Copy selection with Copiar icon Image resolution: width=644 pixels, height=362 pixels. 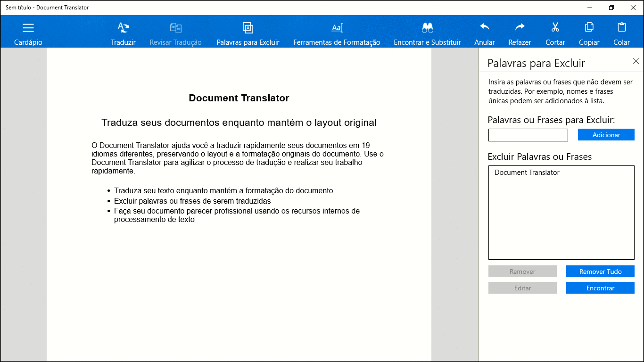589,27
